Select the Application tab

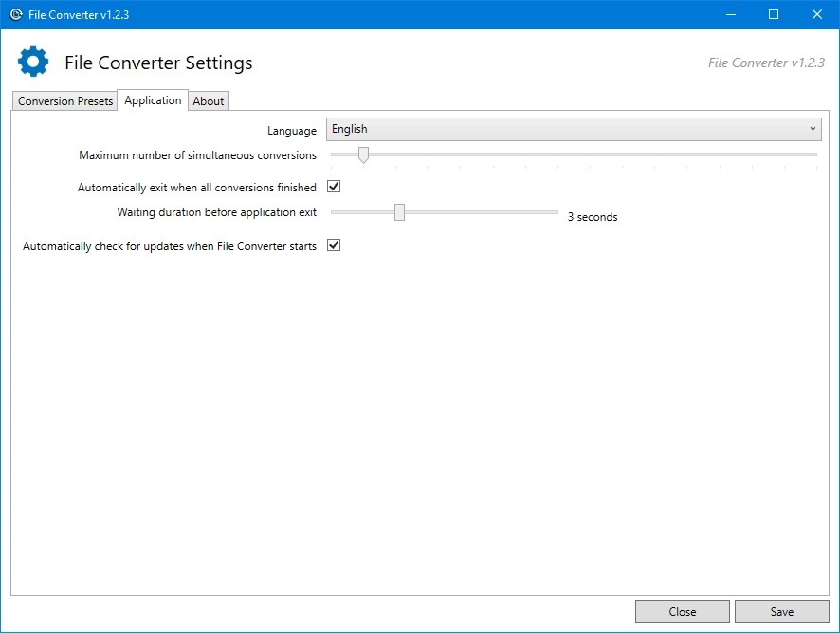(x=152, y=99)
